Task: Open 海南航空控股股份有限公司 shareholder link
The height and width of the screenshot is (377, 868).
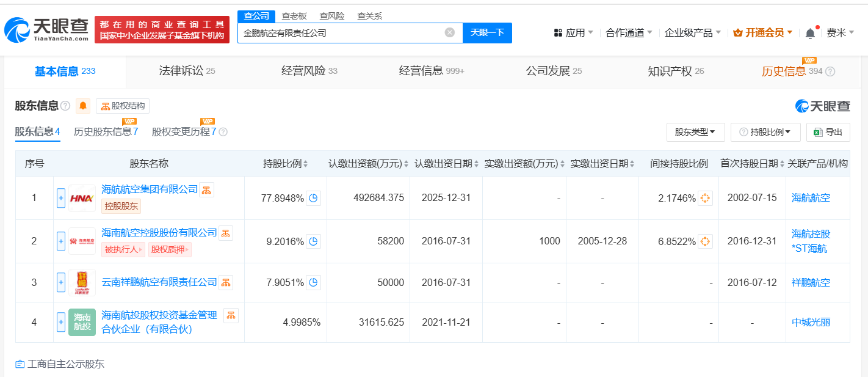Action: 159,233
